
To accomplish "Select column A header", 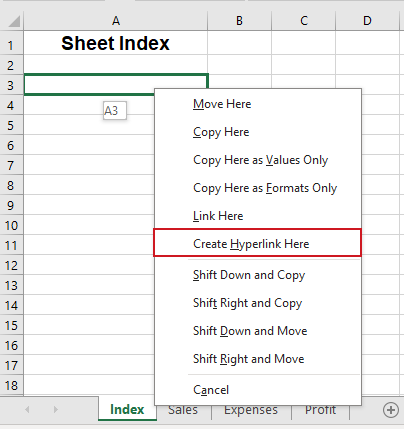I will pos(116,21).
